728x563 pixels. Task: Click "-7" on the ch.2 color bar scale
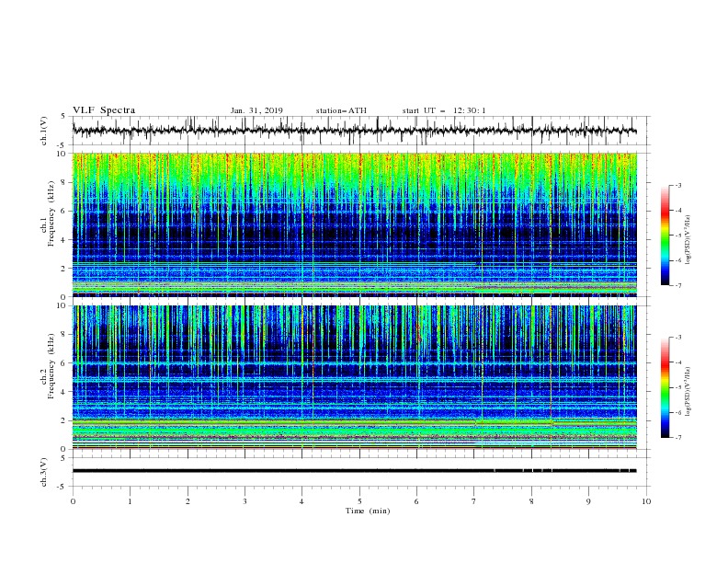coord(678,438)
